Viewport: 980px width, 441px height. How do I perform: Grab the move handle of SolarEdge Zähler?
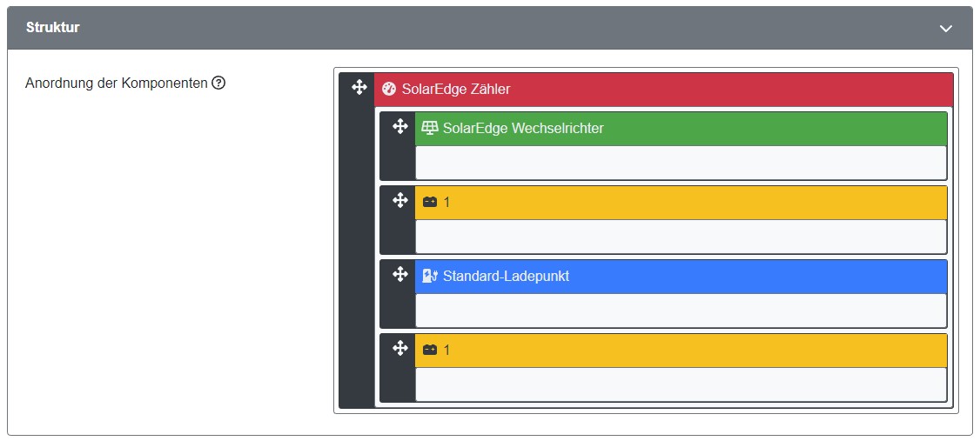[x=359, y=87]
